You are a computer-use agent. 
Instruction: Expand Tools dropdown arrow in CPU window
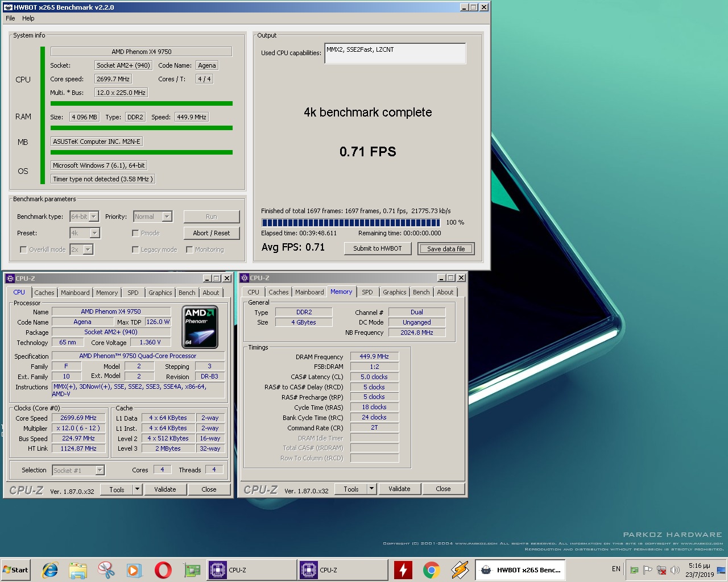click(x=137, y=489)
